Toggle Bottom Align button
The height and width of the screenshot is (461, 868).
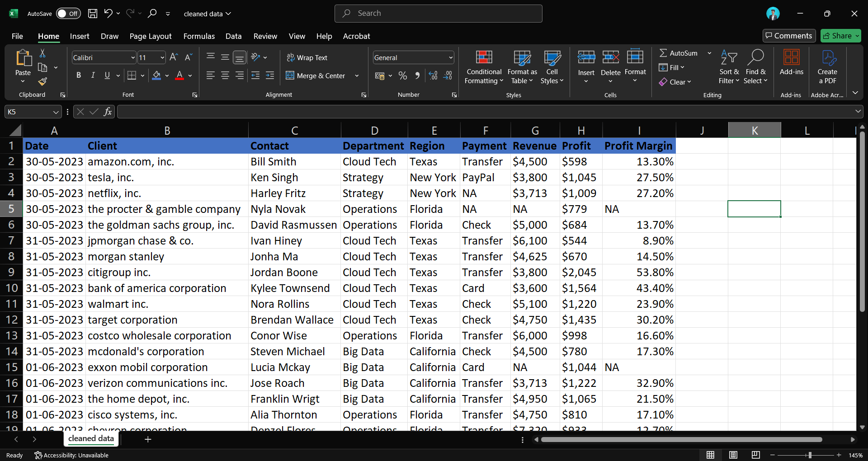click(240, 57)
